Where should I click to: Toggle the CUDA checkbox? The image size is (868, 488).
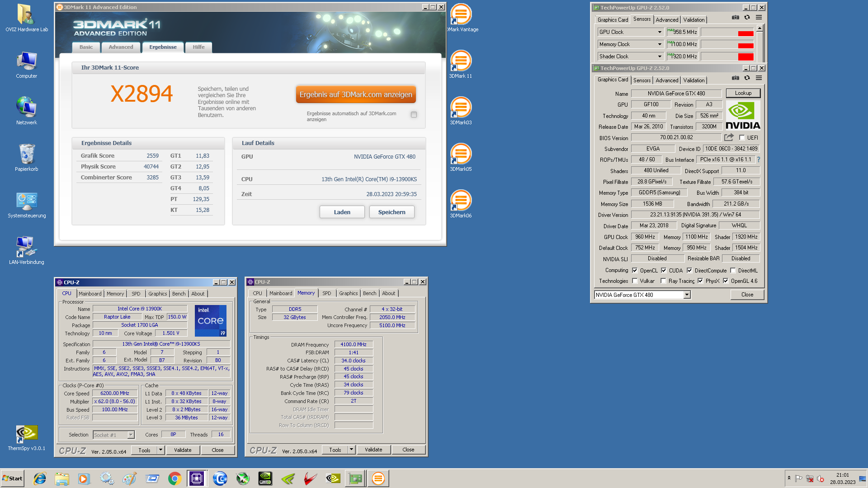pyautogui.click(x=664, y=270)
